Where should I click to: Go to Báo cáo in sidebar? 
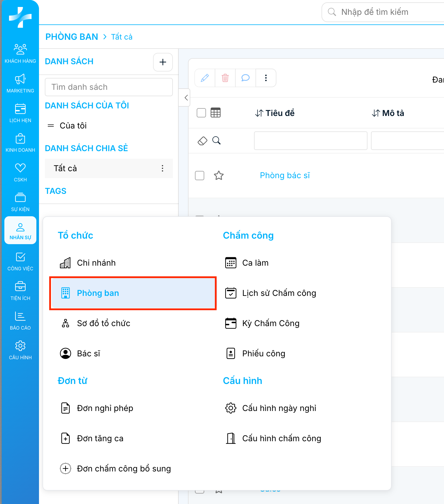coord(20,320)
